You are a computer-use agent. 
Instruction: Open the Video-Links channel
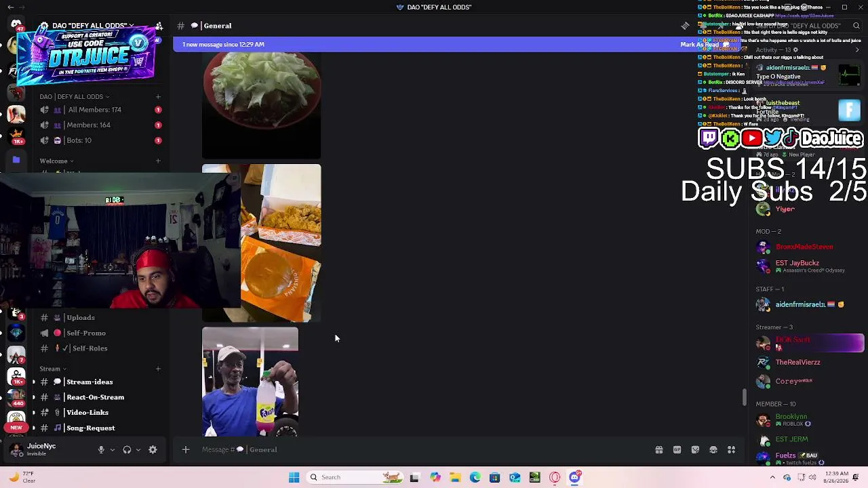(100, 413)
